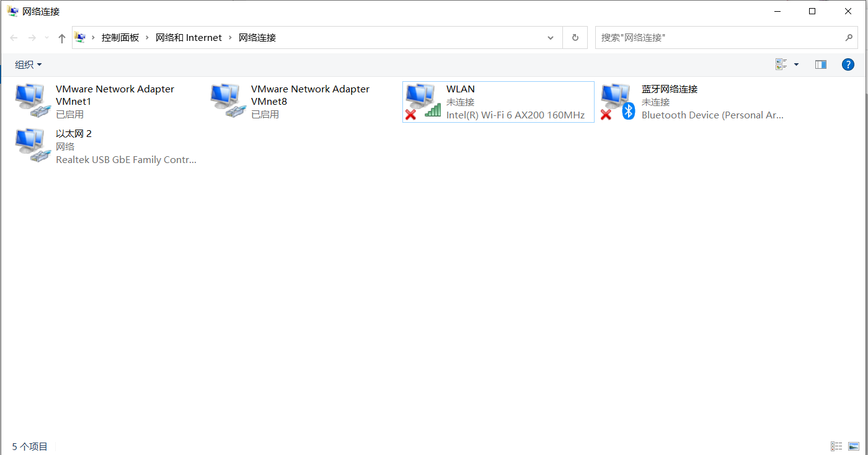Screen dimensions: 868x455
Task: Switch to details view in status bar
Action: click(x=836, y=446)
